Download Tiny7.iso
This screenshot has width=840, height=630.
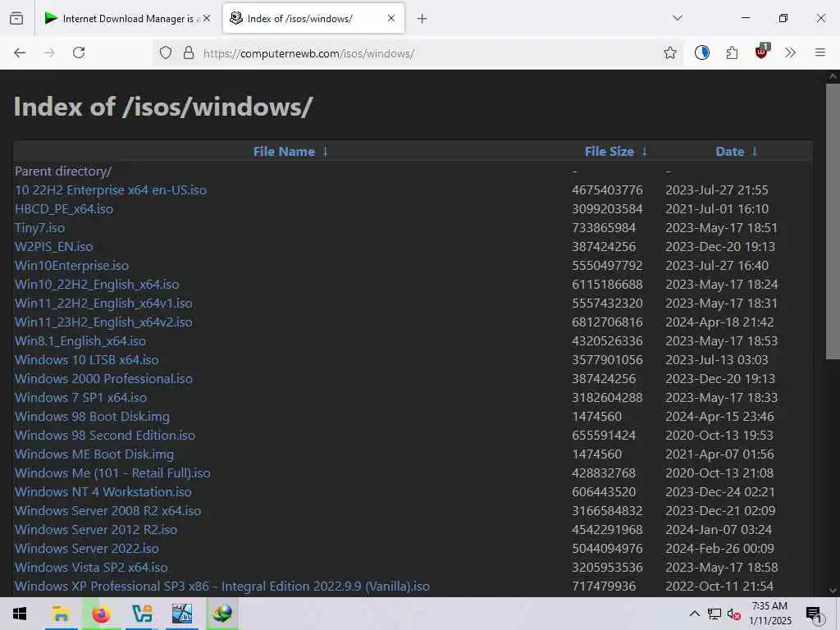[x=39, y=228]
